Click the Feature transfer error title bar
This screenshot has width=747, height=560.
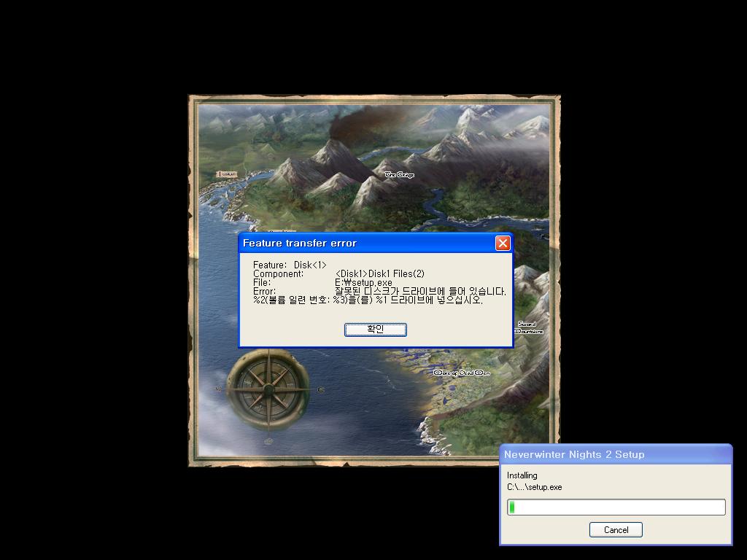(x=376, y=243)
